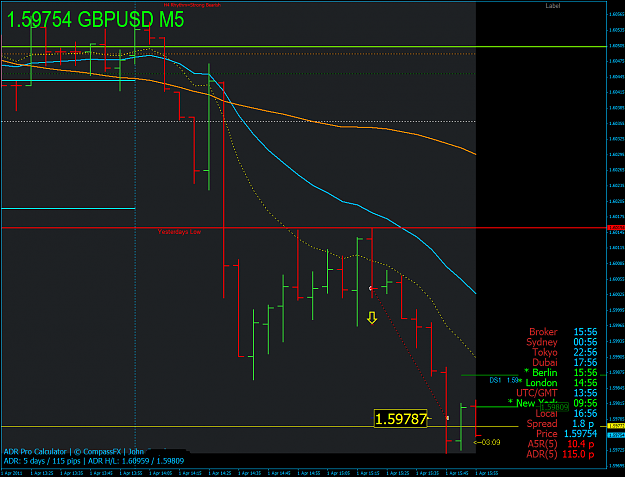Click the A5R(5) label

(542, 444)
